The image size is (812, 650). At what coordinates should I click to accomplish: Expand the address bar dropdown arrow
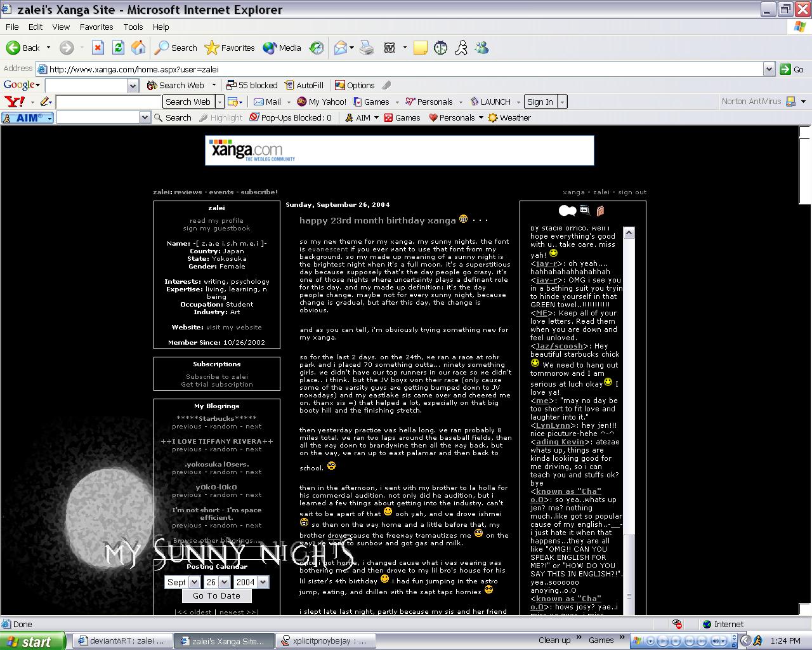click(769, 69)
